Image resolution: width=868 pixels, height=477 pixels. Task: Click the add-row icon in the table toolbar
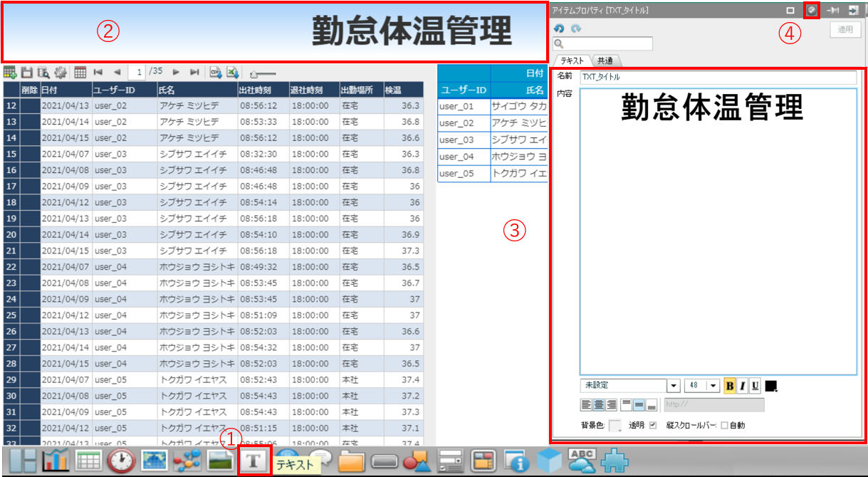pos(10,72)
